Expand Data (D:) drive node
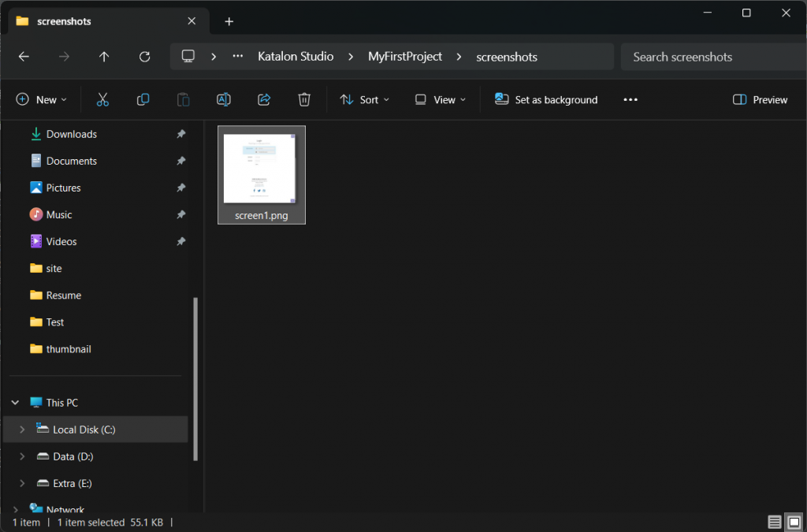807x532 pixels. tap(21, 456)
